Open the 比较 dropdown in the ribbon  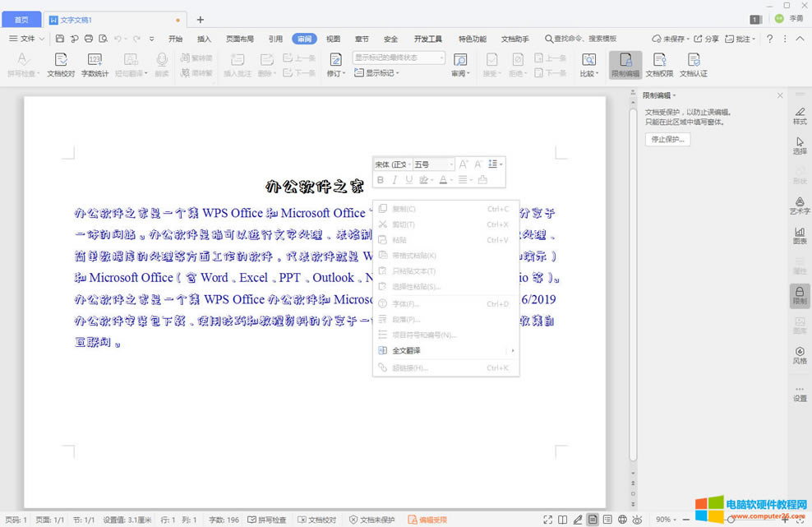click(x=588, y=64)
